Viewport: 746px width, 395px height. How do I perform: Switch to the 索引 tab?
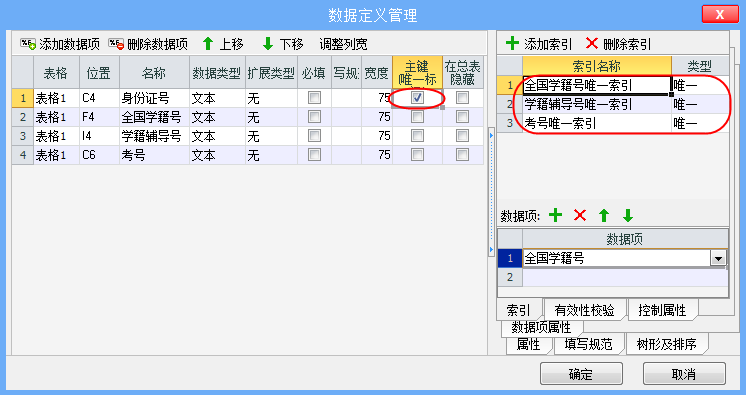coord(519,310)
